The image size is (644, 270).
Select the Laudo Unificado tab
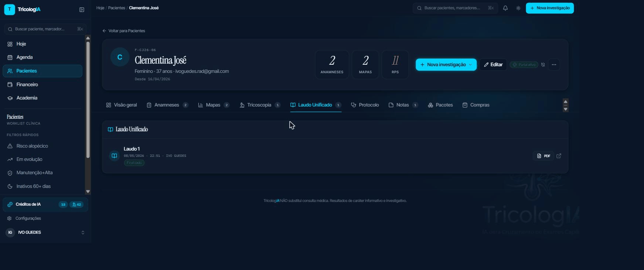pyautogui.click(x=316, y=105)
